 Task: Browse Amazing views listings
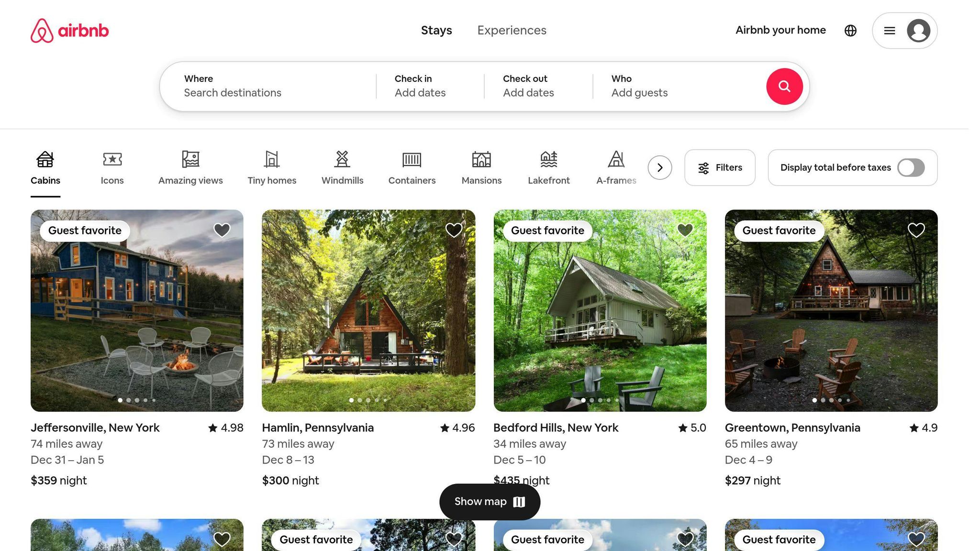point(190,167)
